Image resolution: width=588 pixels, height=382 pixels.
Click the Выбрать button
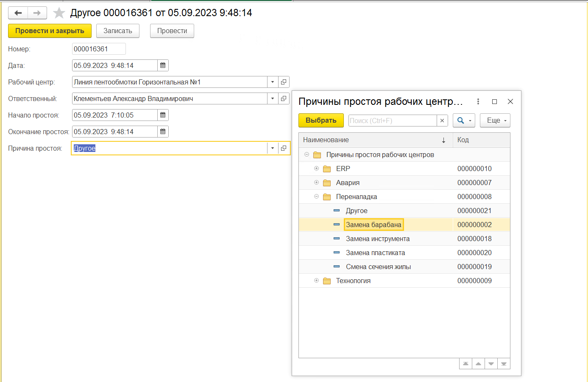[x=321, y=121]
